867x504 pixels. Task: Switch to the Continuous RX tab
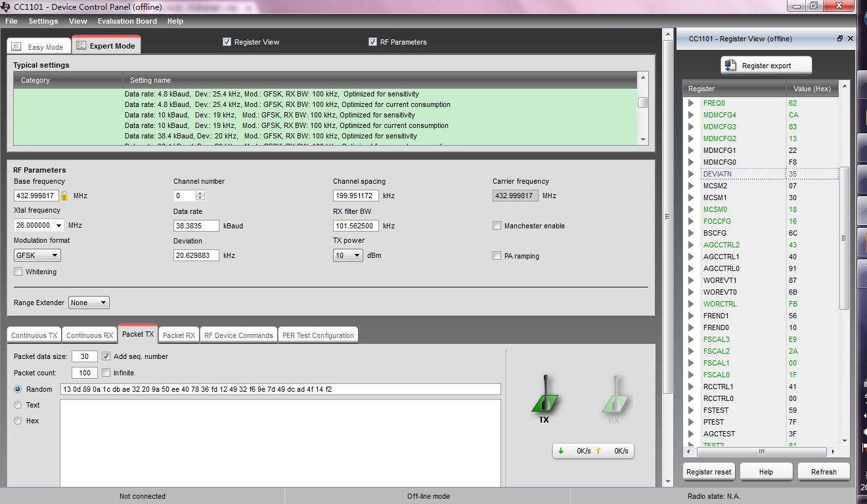(x=89, y=335)
